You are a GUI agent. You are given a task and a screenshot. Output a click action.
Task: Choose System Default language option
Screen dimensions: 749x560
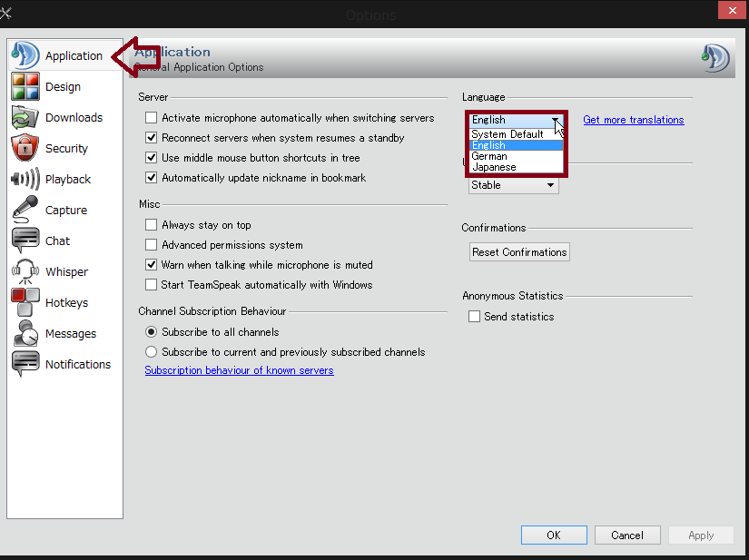tap(516, 134)
